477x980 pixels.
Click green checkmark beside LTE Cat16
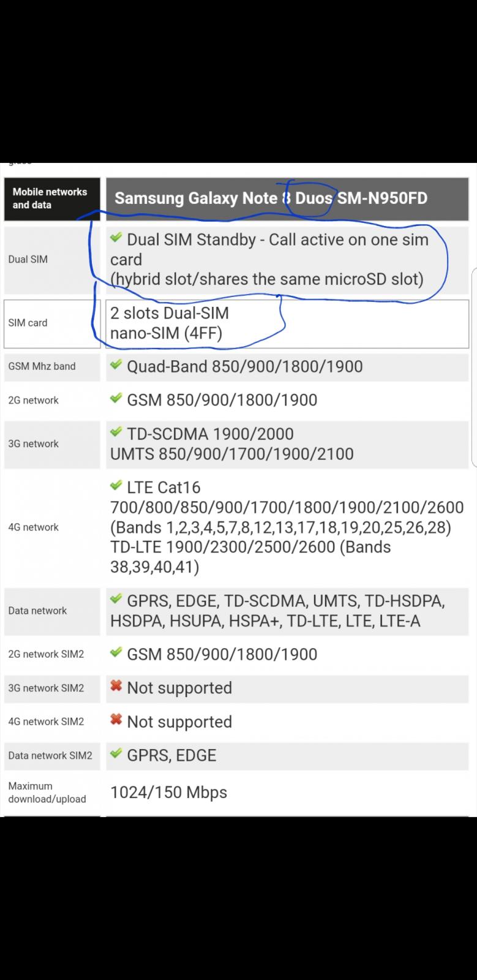116,486
